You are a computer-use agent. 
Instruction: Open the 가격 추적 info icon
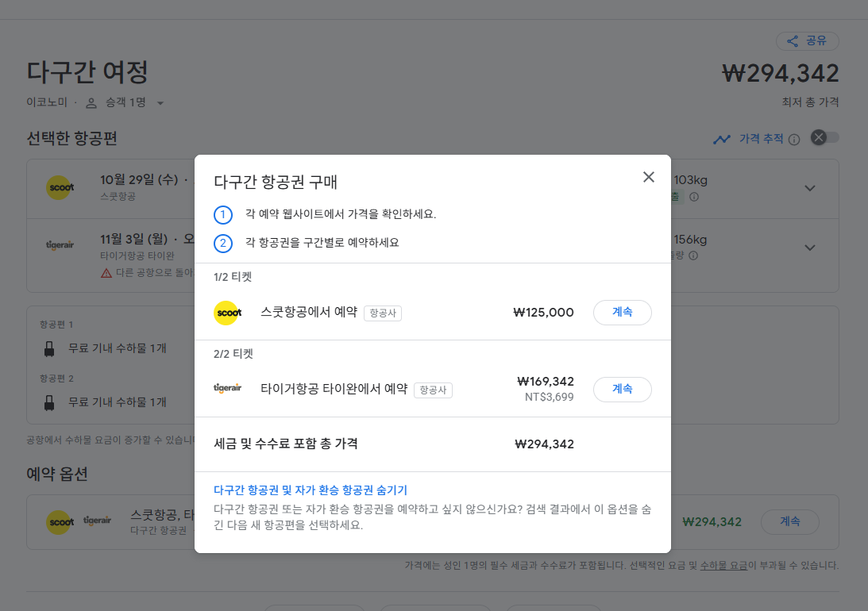(x=794, y=140)
